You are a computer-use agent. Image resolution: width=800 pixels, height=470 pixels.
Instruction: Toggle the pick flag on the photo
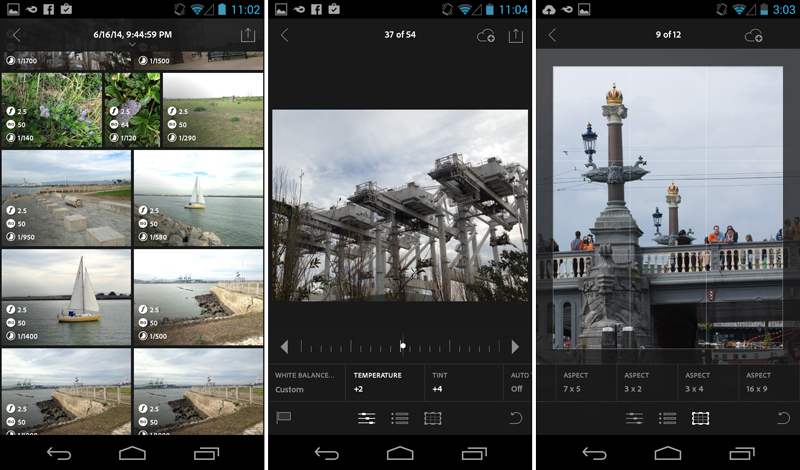(x=284, y=418)
